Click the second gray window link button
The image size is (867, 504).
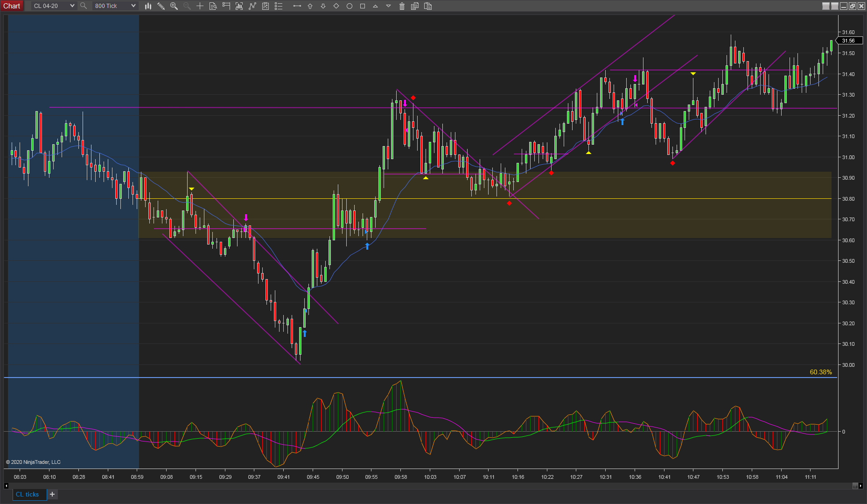(835, 6)
